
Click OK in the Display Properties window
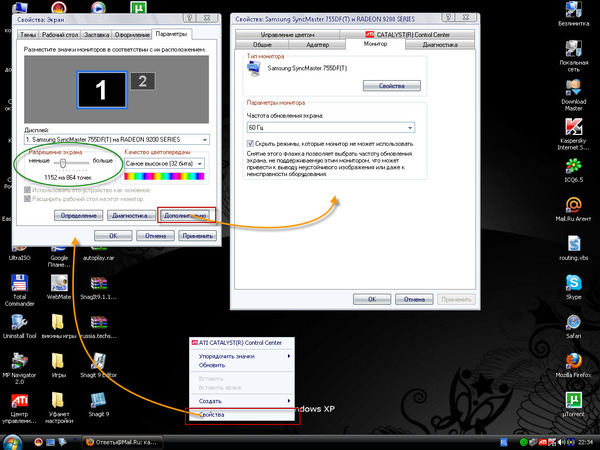click(x=113, y=236)
